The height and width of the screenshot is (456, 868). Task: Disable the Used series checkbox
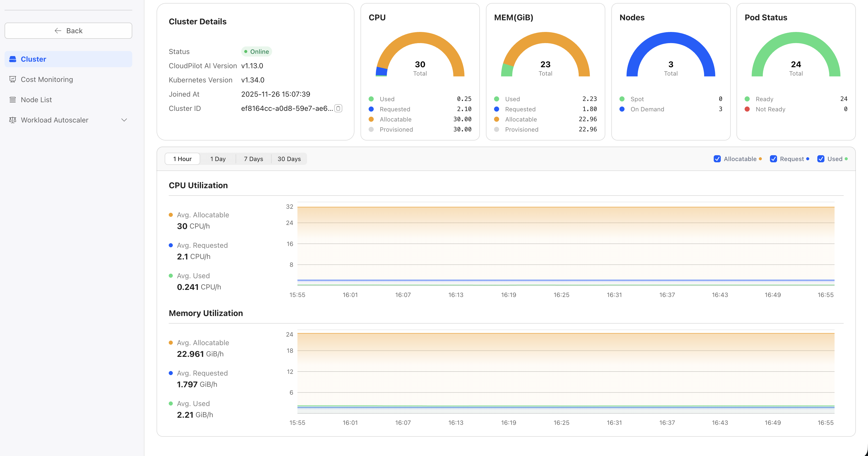[x=820, y=159]
